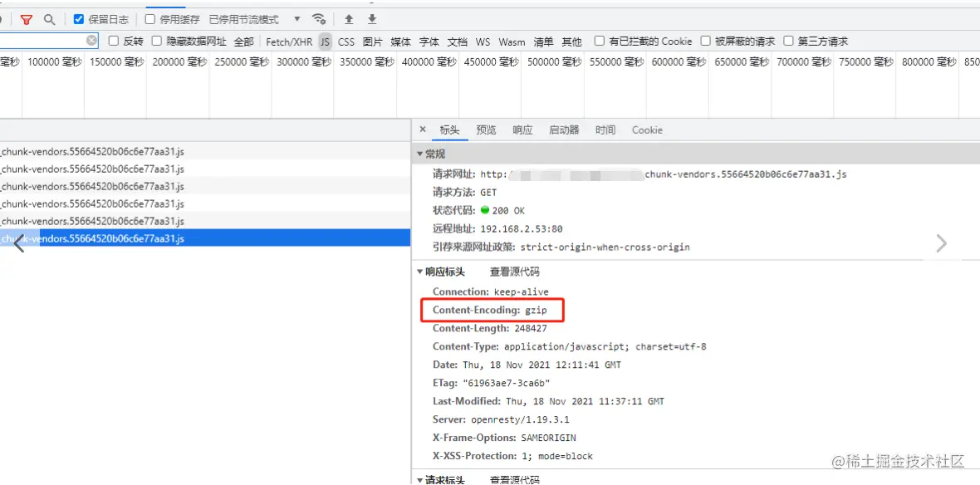
Task: Click the X-XSS-Protection header line
Action: [x=512, y=456]
